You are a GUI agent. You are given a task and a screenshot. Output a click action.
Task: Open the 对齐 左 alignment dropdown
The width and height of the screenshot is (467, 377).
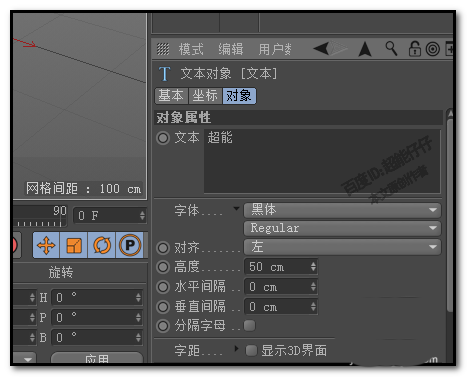(342, 247)
